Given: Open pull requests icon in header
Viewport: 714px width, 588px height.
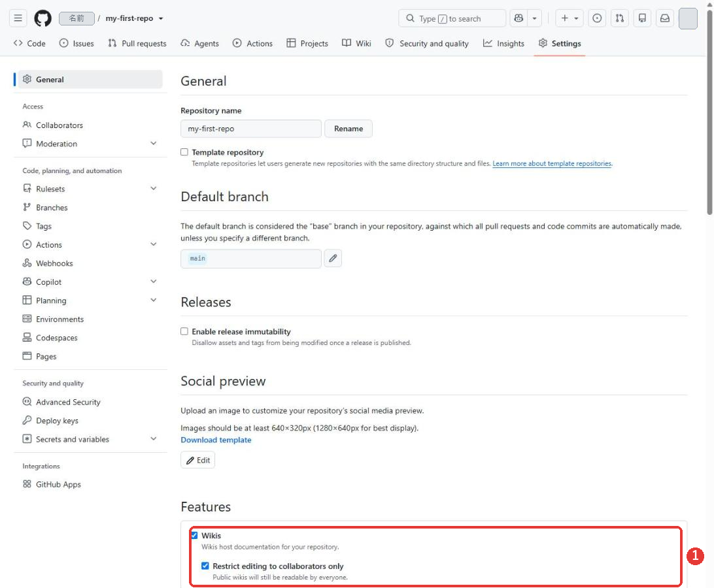Looking at the screenshot, I should [x=620, y=18].
